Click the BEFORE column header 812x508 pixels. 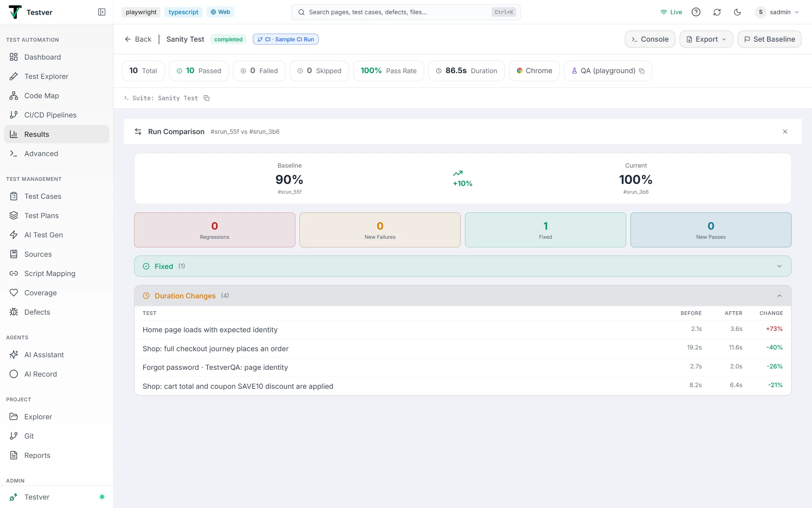pyautogui.click(x=691, y=313)
